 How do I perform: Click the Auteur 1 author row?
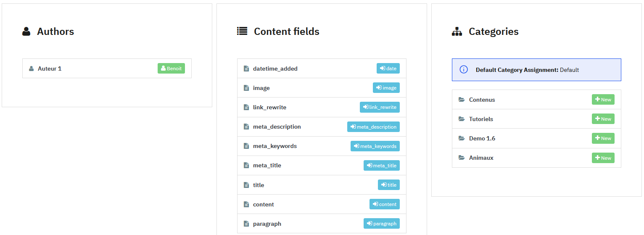point(92,69)
